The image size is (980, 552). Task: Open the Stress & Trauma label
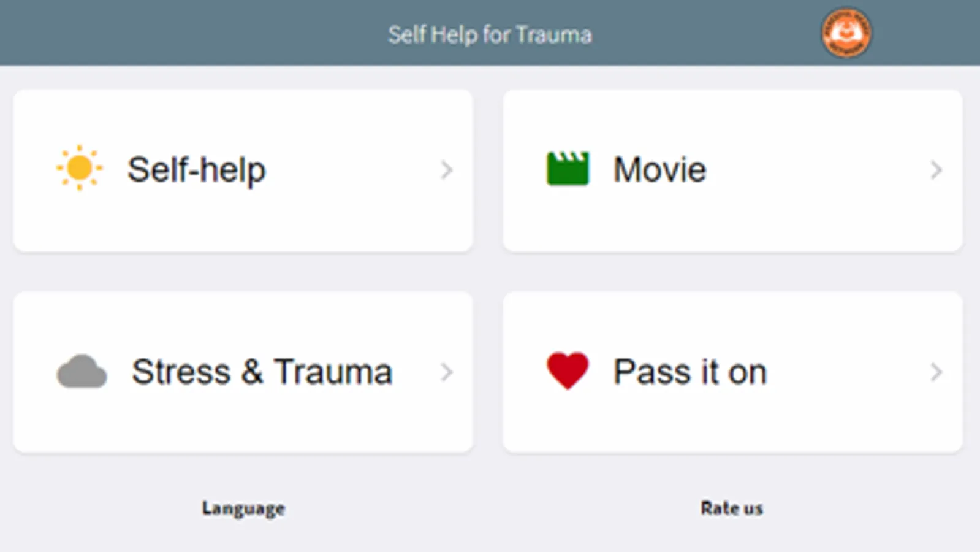click(x=262, y=372)
